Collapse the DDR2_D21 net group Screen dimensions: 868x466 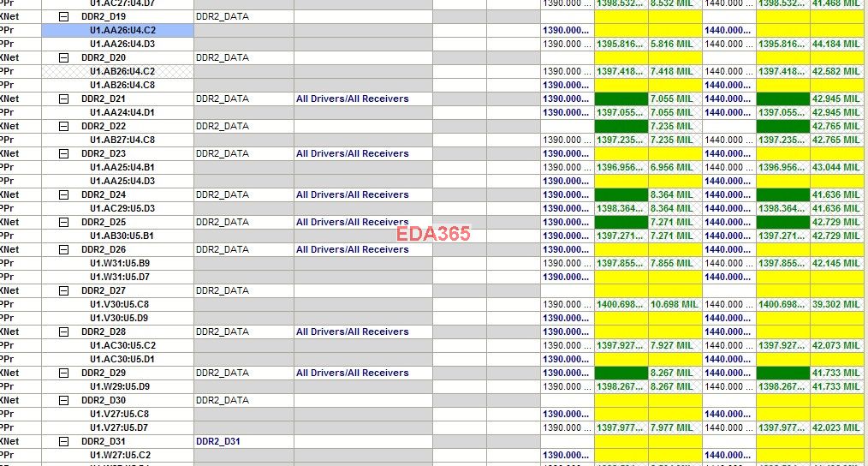[x=63, y=99]
